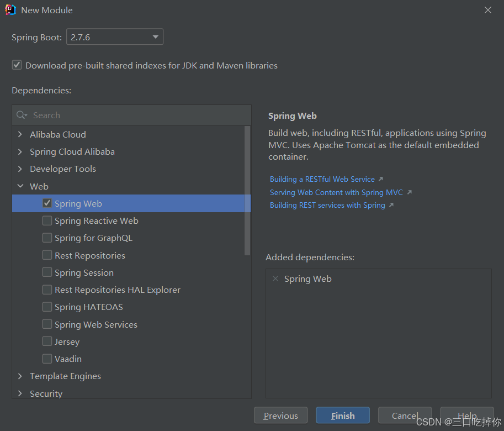The width and height of the screenshot is (504, 431).
Task: Select the Jersey row label
Action: [67, 341]
